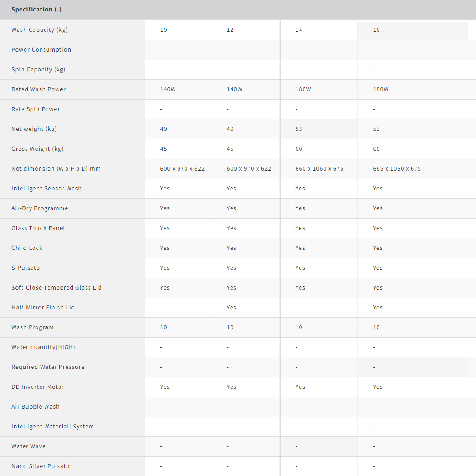This screenshot has width=476, height=476.
Task: Click the Power Consumption row label
Action: point(41,50)
